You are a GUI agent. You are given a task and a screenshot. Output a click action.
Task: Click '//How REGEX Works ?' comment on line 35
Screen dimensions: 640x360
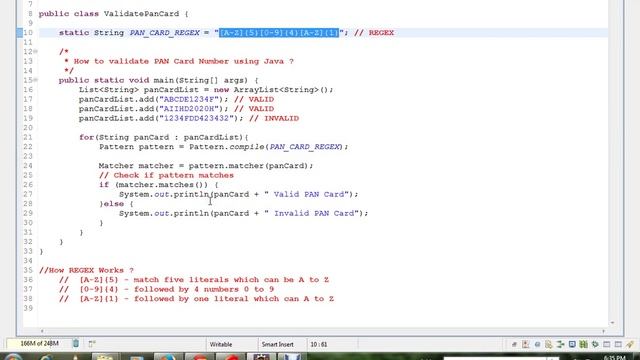[x=86, y=270]
